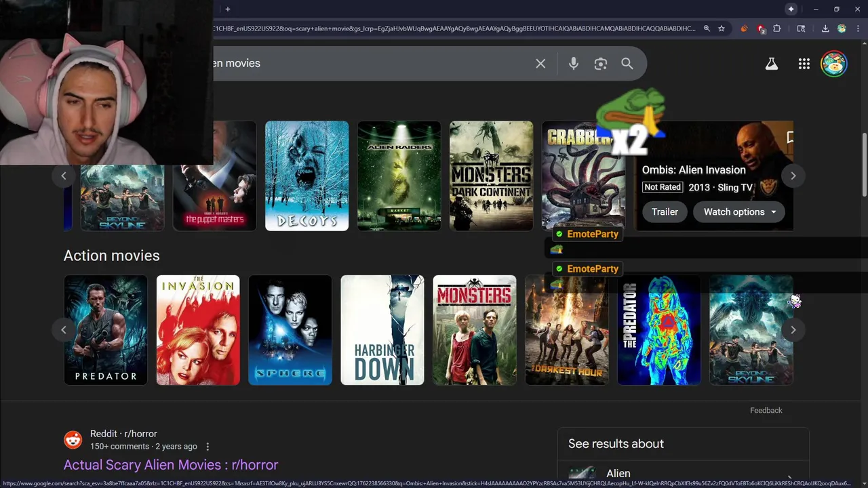Screen dimensions: 868x488
Task: Click the Ombis: Alien Invasion title
Action: pyautogui.click(x=694, y=170)
